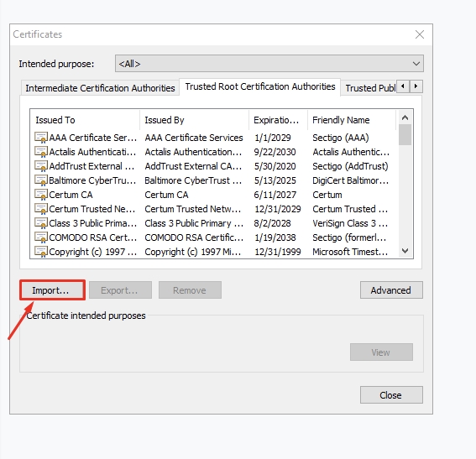Close Certificates window with X

click(x=420, y=34)
